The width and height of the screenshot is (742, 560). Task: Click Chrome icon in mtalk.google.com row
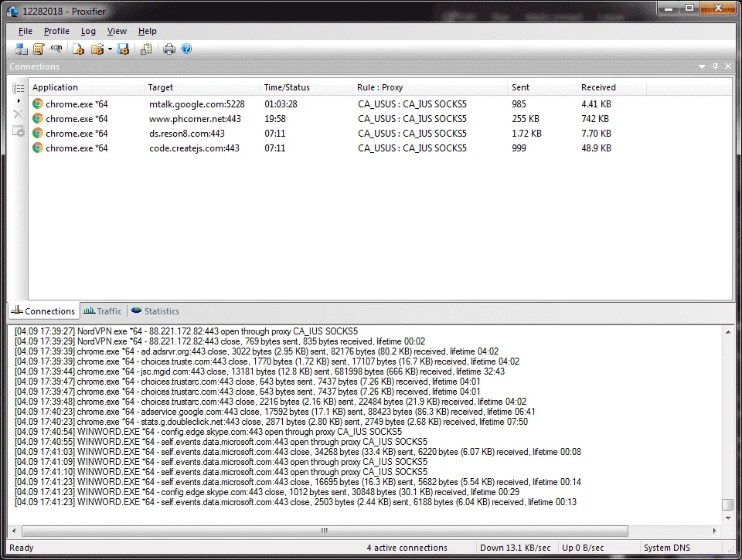click(37, 104)
